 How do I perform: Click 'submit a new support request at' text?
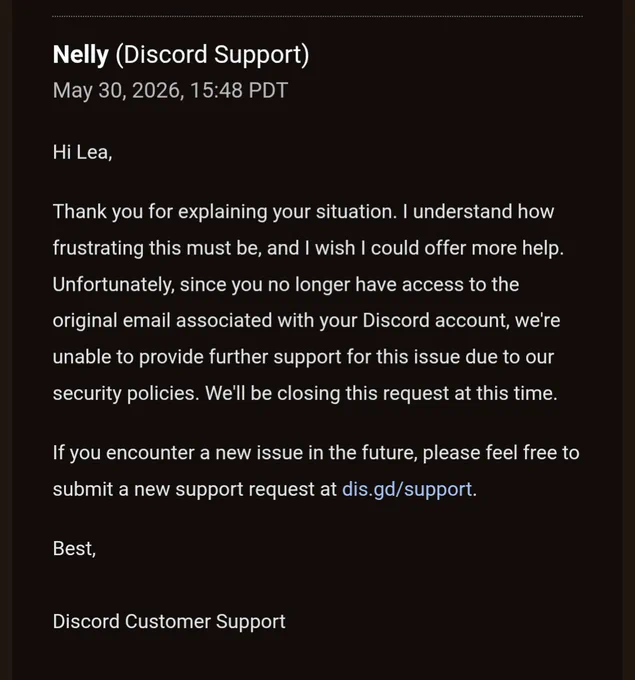click(x=195, y=489)
